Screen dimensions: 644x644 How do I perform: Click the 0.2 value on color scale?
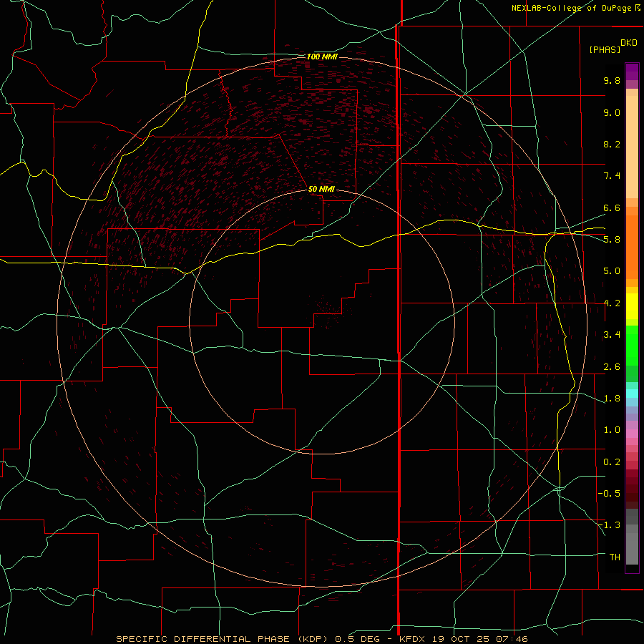click(x=612, y=462)
